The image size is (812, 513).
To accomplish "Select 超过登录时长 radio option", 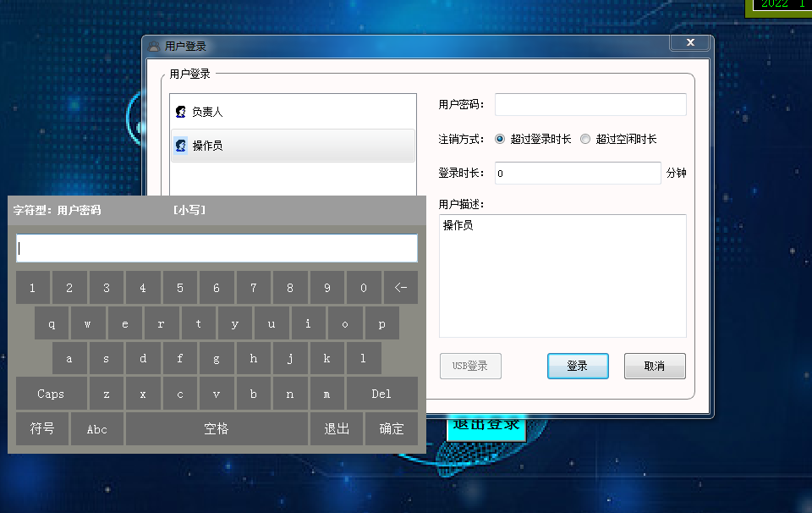I will pos(500,139).
